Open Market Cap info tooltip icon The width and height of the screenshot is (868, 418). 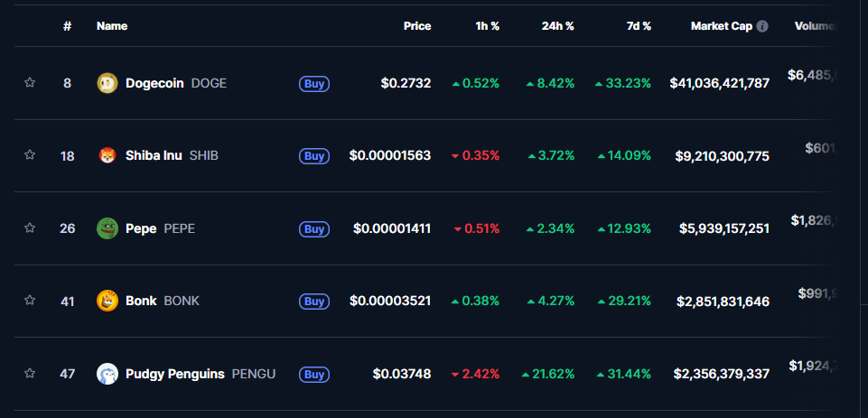click(x=763, y=26)
